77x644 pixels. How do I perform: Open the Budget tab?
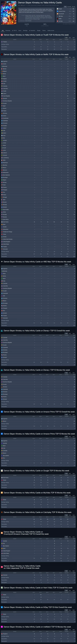click(39, 30)
